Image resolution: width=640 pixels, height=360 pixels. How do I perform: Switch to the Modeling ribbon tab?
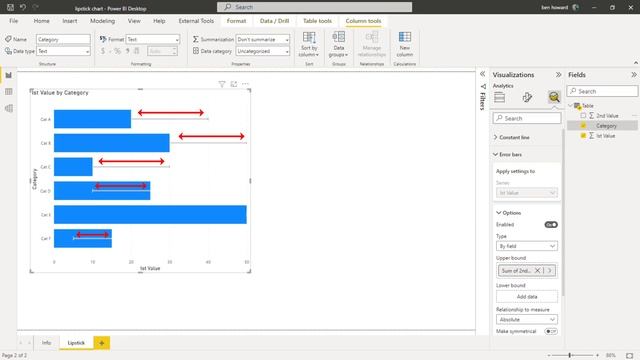(102, 21)
